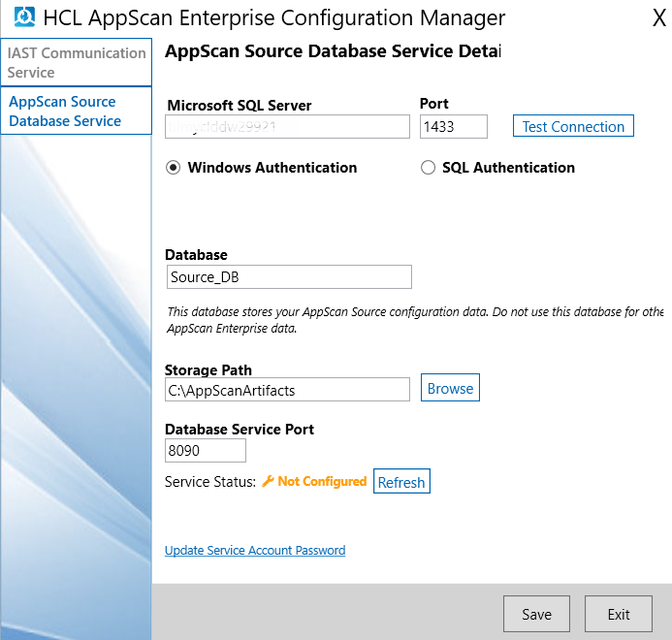Image resolution: width=672 pixels, height=640 pixels.
Task: Browse for a storage path
Action: 450,389
